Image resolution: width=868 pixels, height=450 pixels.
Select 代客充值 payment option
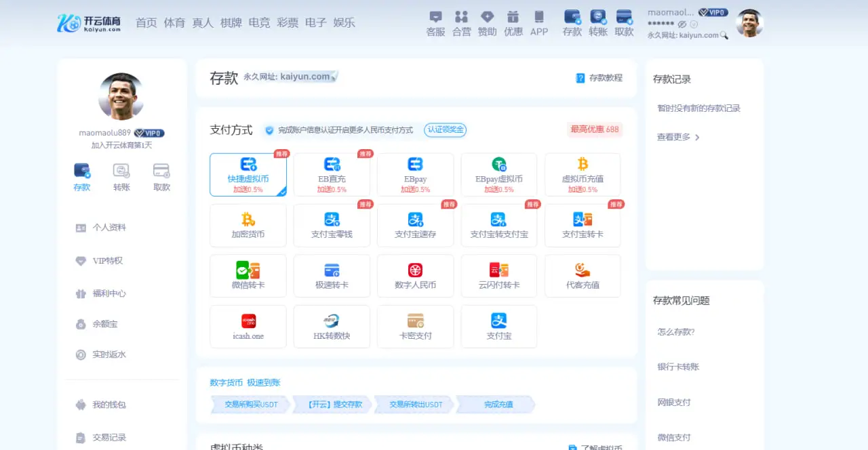point(583,276)
